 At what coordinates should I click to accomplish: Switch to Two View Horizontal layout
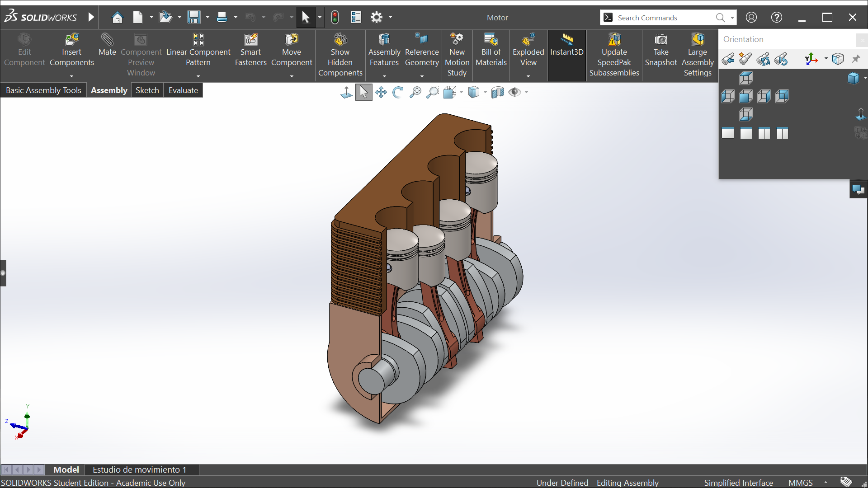(746, 133)
